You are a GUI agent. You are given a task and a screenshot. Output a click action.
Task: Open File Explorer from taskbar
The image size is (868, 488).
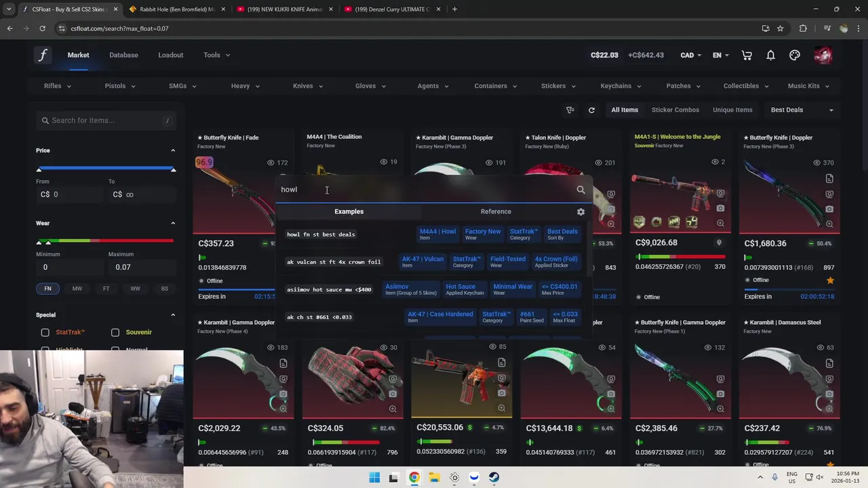(x=434, y=477)
